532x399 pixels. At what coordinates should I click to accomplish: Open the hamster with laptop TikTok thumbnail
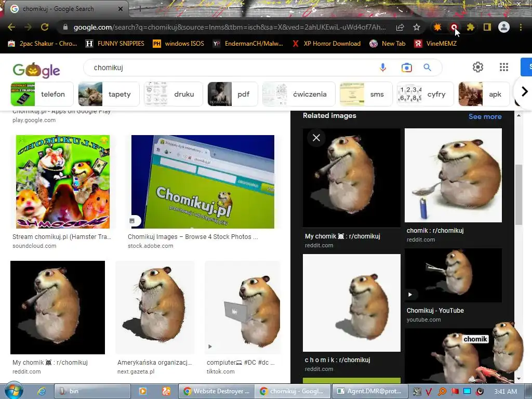click(243, 308)
